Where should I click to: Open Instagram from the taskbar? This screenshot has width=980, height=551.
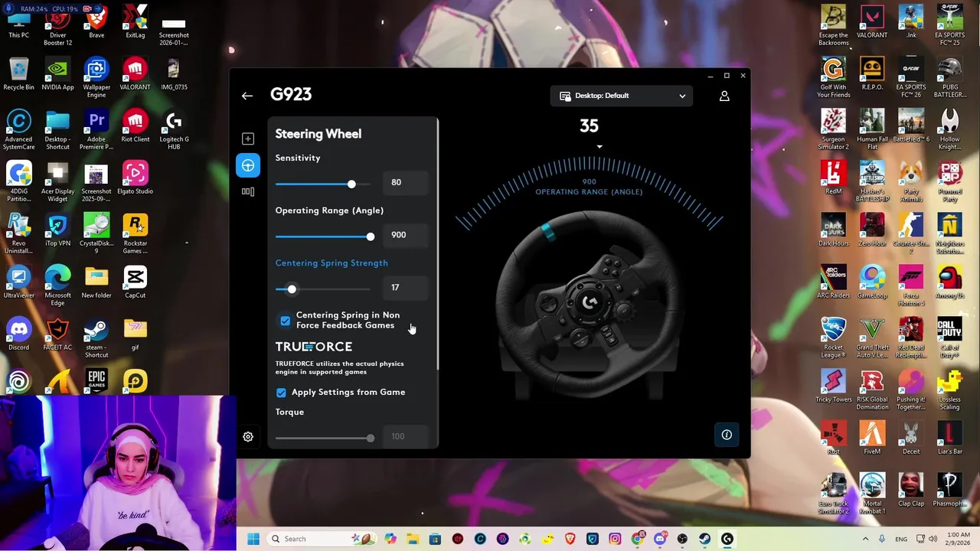click(x=615, y=539)
